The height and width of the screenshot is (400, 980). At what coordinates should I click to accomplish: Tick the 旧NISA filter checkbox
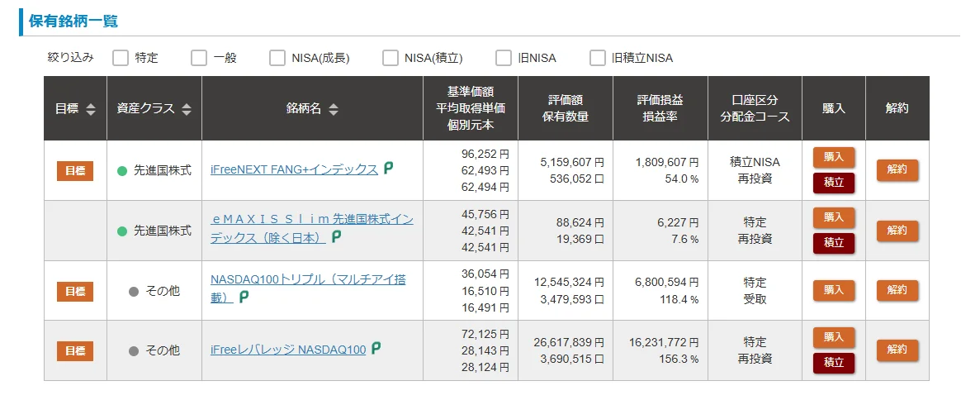click(x=503, y=58)
